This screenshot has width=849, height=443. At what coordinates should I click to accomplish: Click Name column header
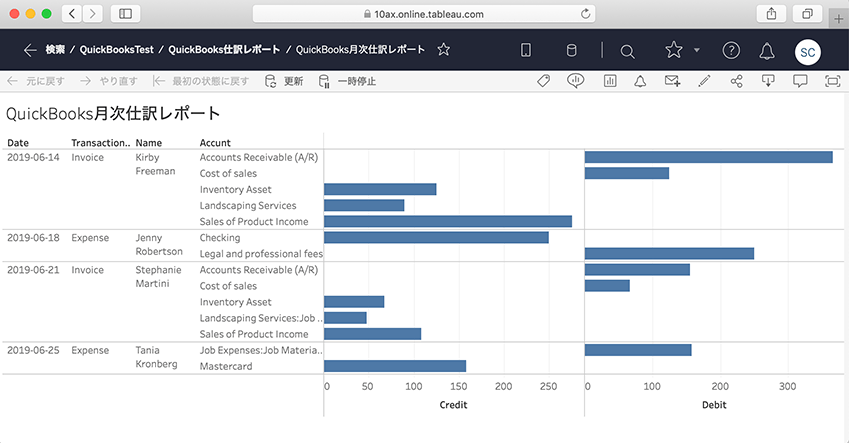click(149, 143)
